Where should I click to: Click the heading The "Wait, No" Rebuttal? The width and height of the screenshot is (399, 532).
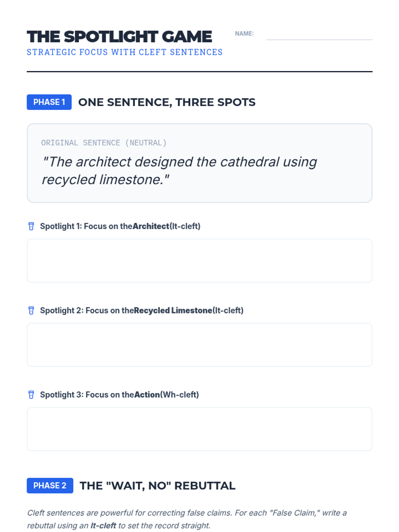pos(158,486)
